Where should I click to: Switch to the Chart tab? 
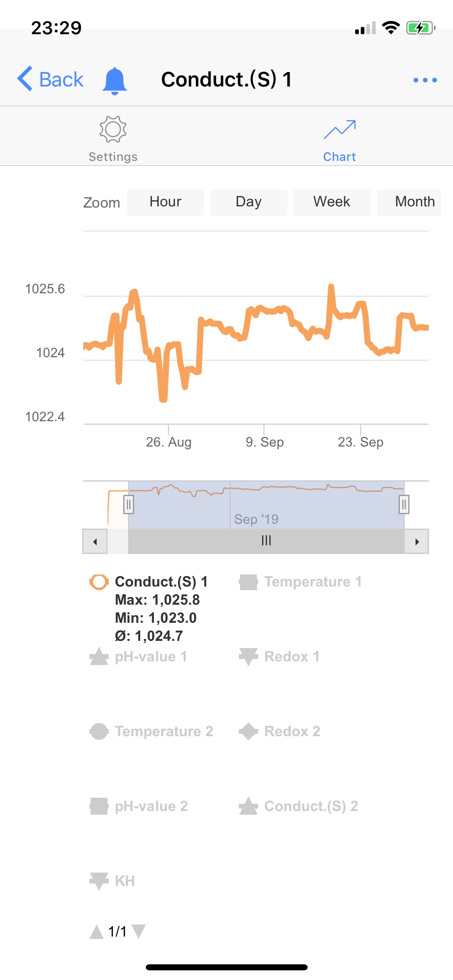tap(339, 139)
